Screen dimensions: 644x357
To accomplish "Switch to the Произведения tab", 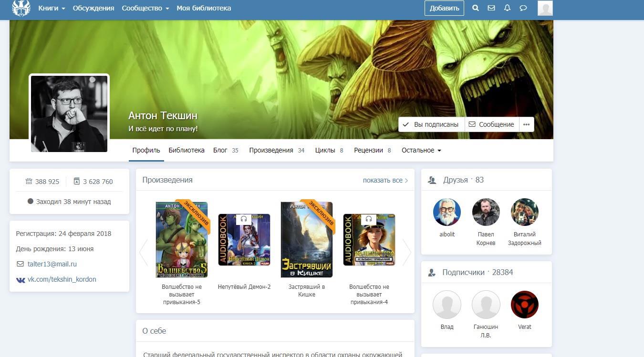I will (x=277, y=150).
